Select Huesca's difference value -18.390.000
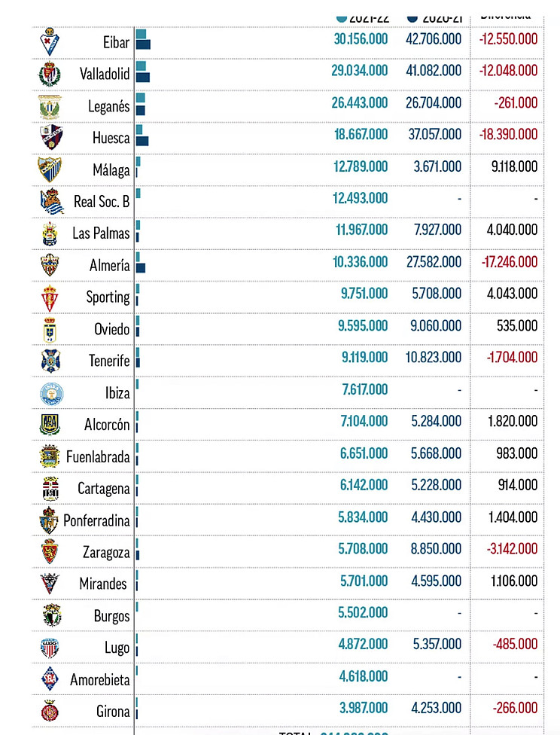Screen dimensions: 560x735 508,134
